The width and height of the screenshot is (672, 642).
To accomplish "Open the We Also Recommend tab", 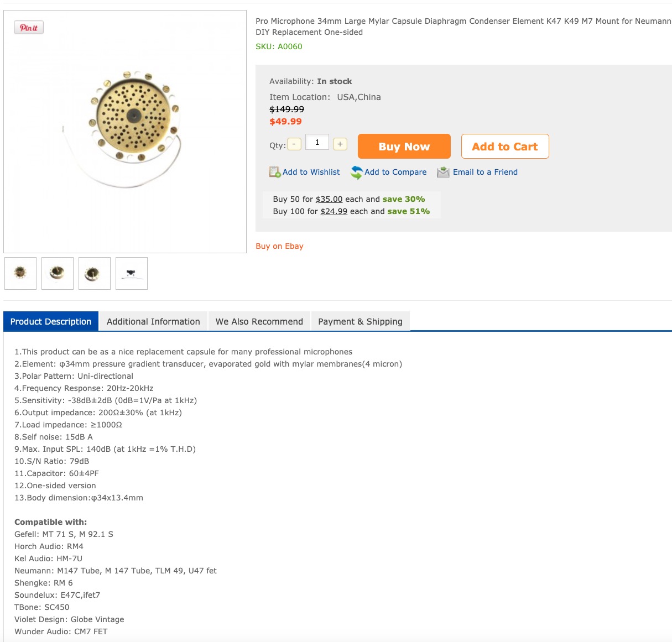I will tap(259, 321).
